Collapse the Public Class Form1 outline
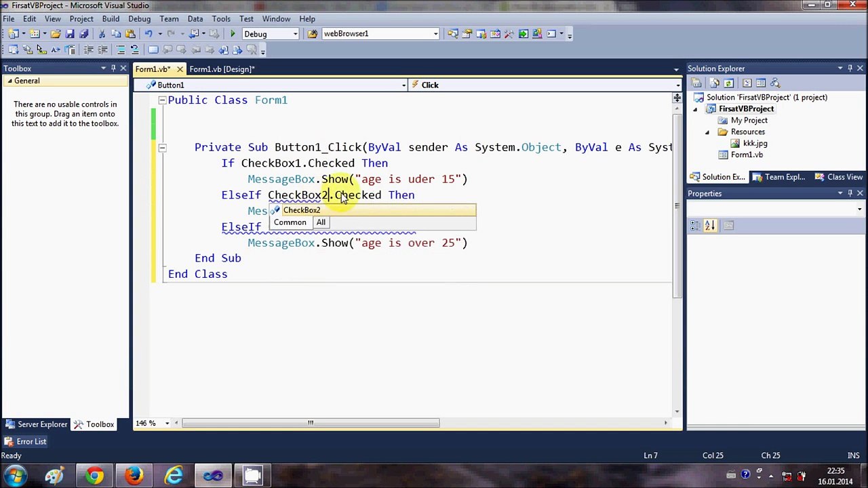868x488 pixels. [x=162, y=100]
